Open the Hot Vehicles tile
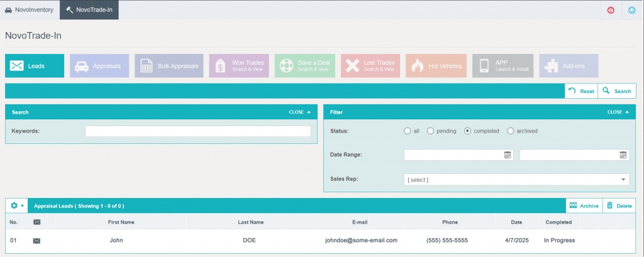 tap(436, 66)
